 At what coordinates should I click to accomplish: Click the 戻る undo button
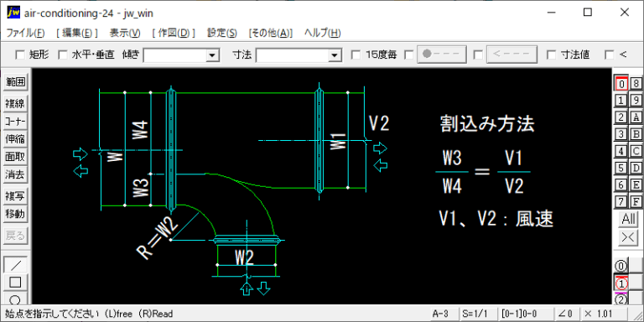(16, 236)
